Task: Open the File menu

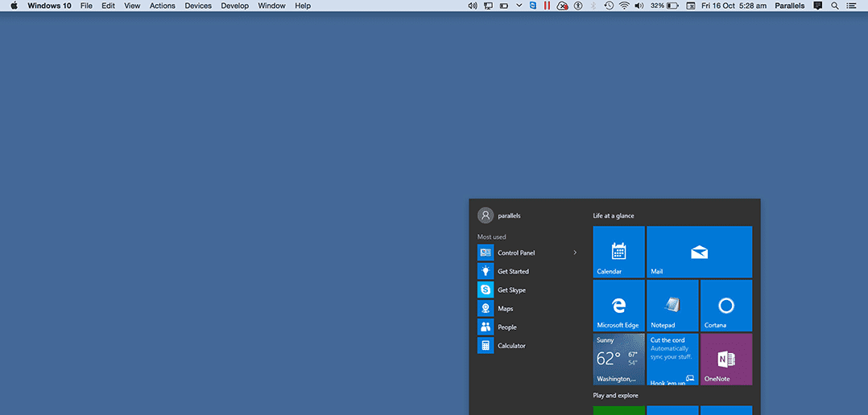Action: (x=86, y=6)
